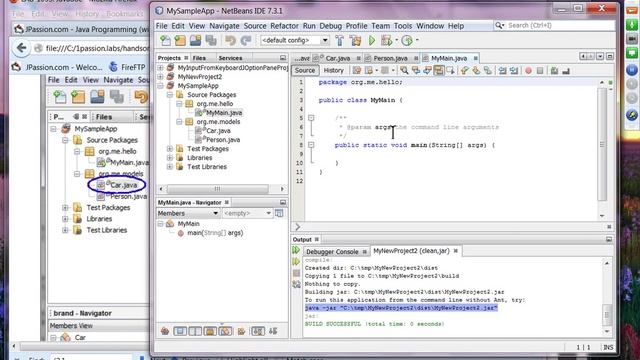Screen dimensions: 640x360
Task: Open the Refactor menu
Action: pos(284,26)
